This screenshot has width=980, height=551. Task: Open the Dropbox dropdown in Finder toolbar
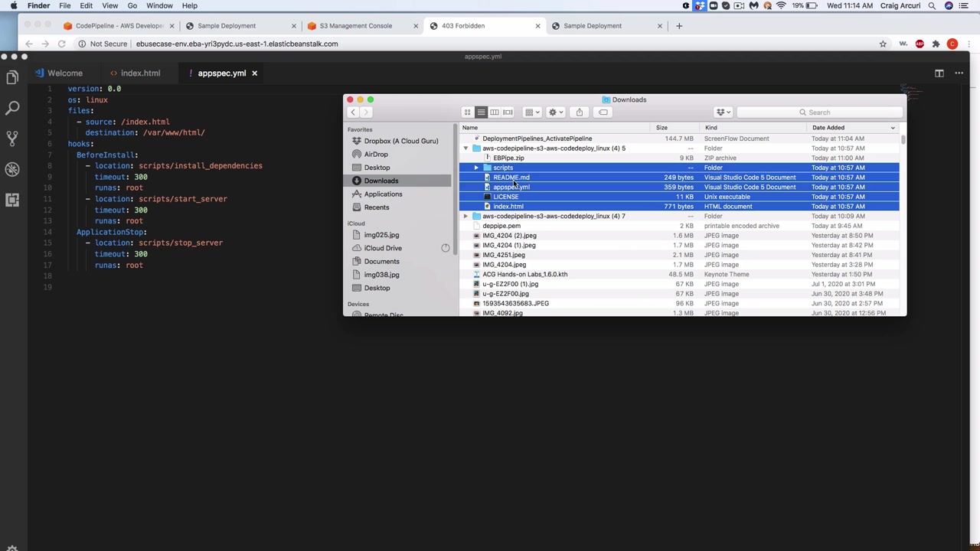(724, 112)
